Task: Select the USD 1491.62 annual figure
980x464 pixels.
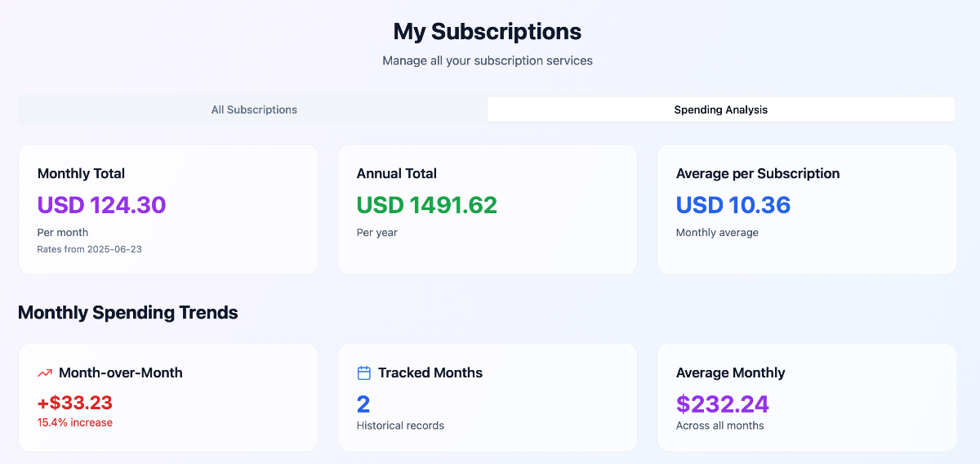Action: point(427,204)
